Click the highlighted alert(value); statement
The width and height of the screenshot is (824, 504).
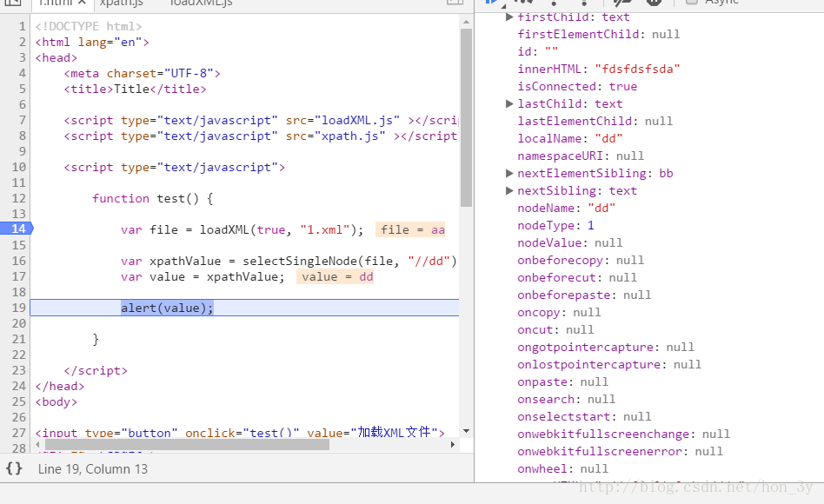pyautogui.click(x=167, y=308)
